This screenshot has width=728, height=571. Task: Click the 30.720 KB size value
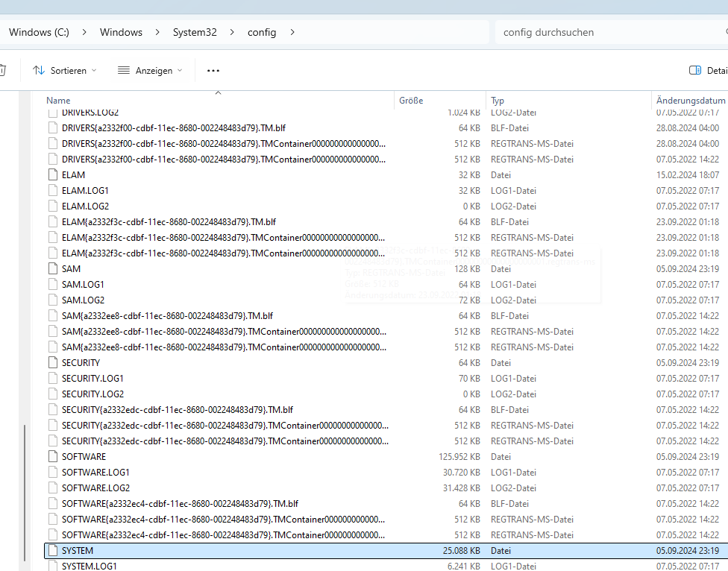coord(462,472)
